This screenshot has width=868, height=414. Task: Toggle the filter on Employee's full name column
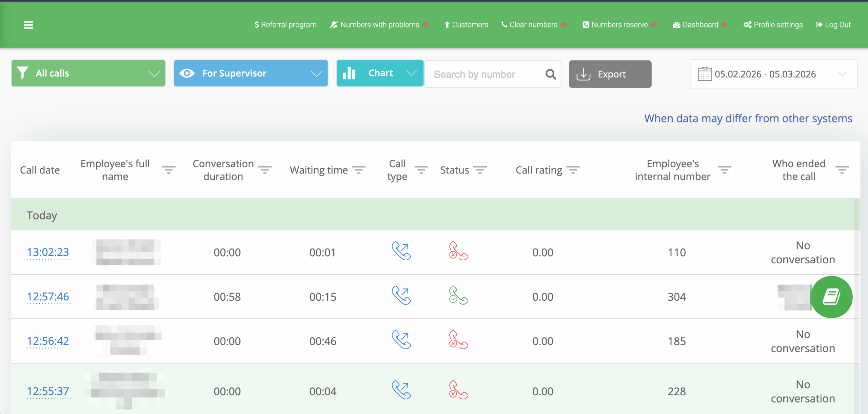[169, 170]
